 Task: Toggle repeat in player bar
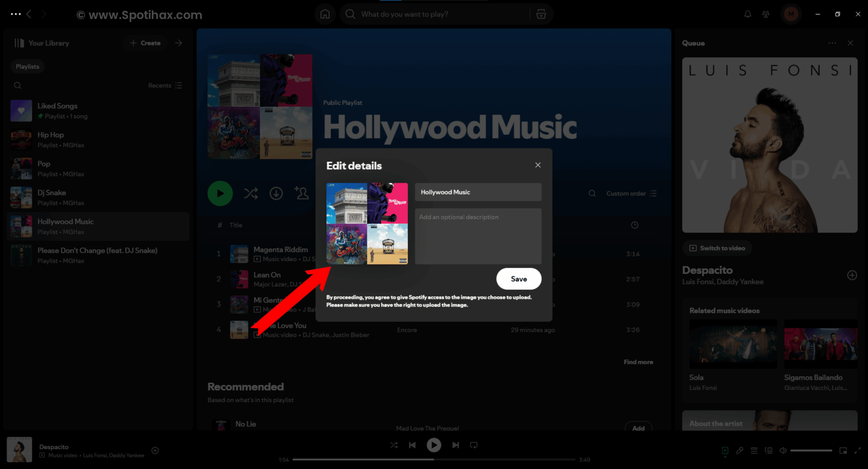474,445
